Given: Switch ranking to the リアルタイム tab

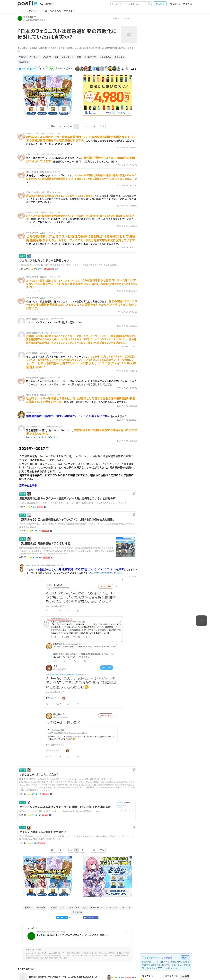Looking at the screenshot, I should click(x=172, y=976).
